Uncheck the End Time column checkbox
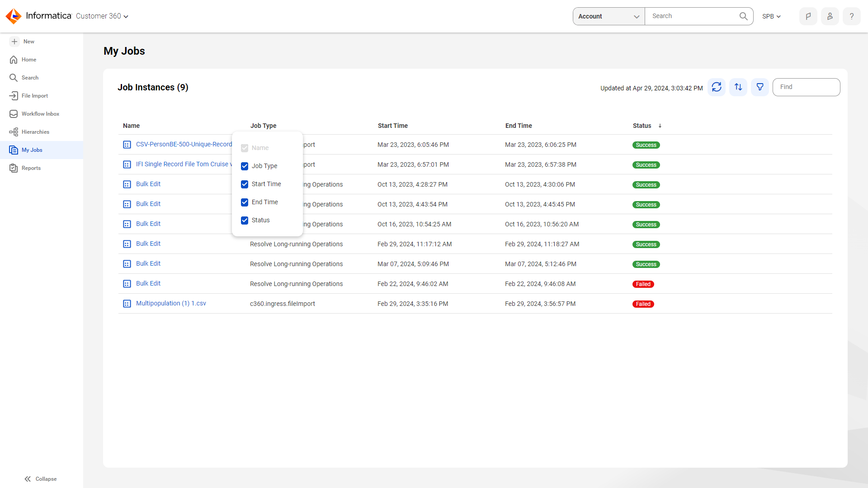The height and width of the screenshot is (488, 868). click(x=245, y=202)
